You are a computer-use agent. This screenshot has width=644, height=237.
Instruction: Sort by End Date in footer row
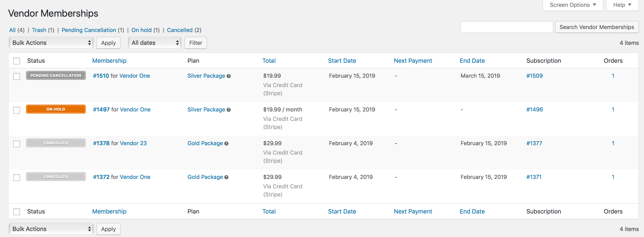[472, 211]
